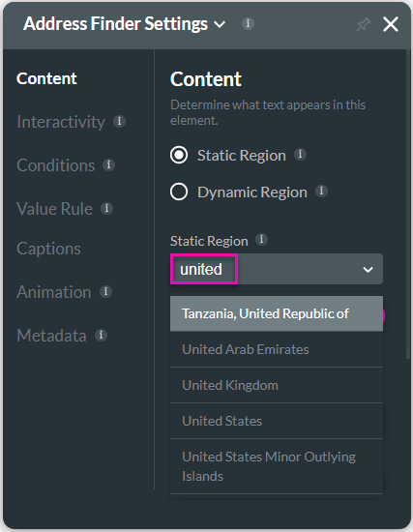Click info icon next to Conditions

[108, 164]
